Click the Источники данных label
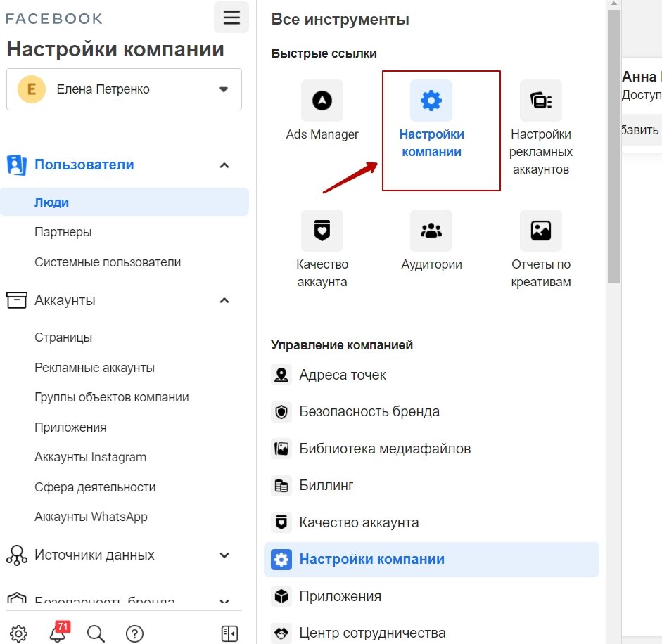The image size is (662, 644). pyautogui.click(x=94, y=555)
